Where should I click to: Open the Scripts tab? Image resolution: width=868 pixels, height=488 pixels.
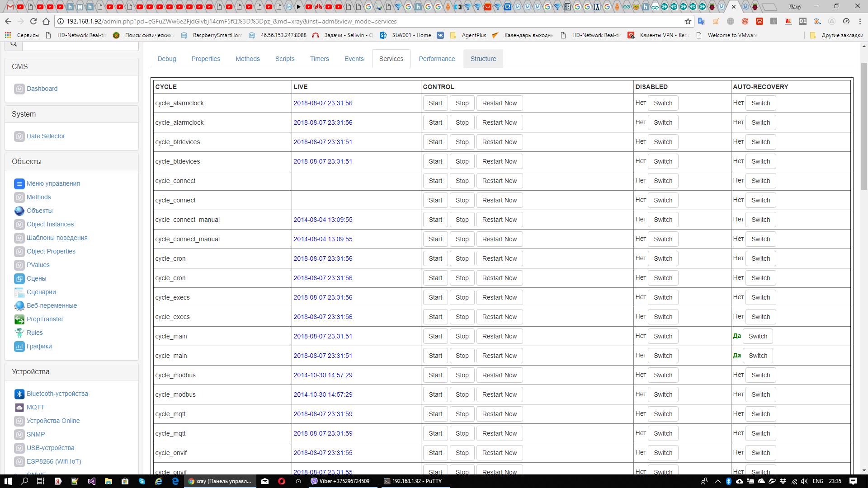tap(285, 59)
